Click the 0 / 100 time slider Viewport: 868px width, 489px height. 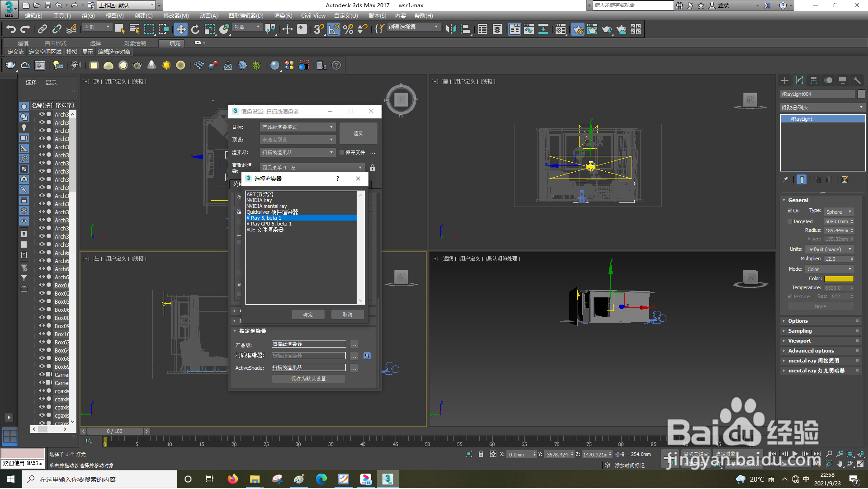(115, 432)
